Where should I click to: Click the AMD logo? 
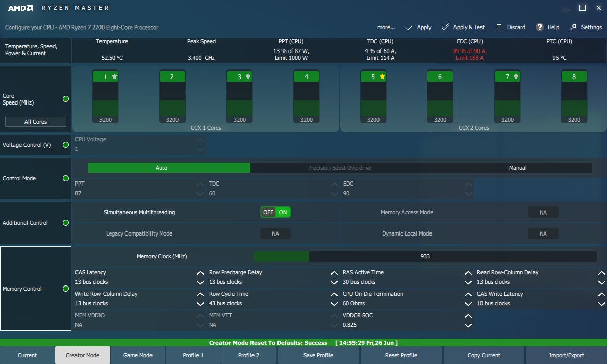click(x=20, y=8)
